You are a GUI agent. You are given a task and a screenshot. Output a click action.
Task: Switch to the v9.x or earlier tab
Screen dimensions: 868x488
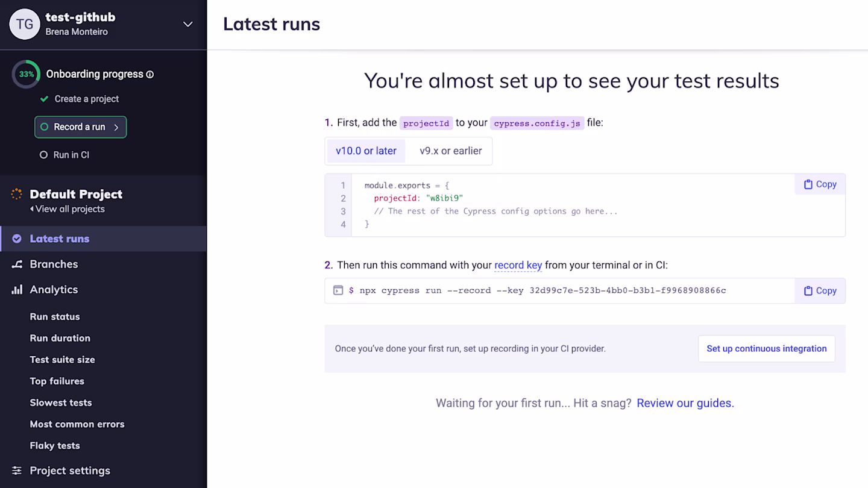(451, 151)
